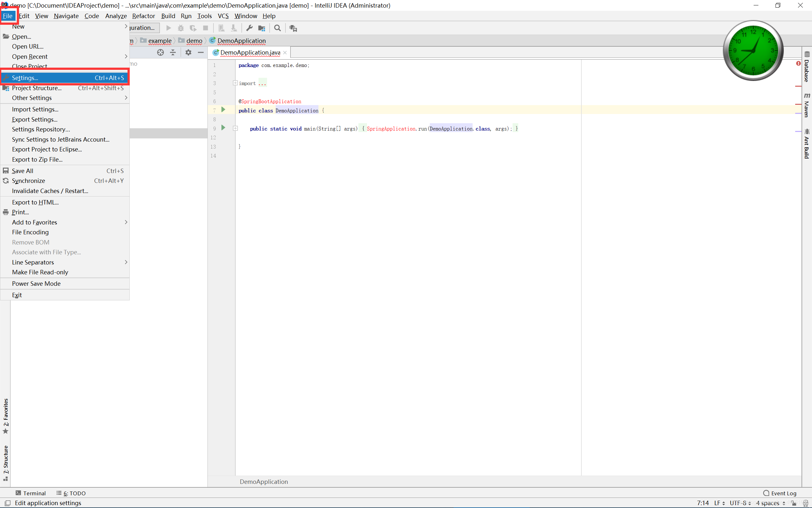The width and height of the screenshot is (812, 508).
Task: Open project panel gear options
Action: [x=188, y=52]
